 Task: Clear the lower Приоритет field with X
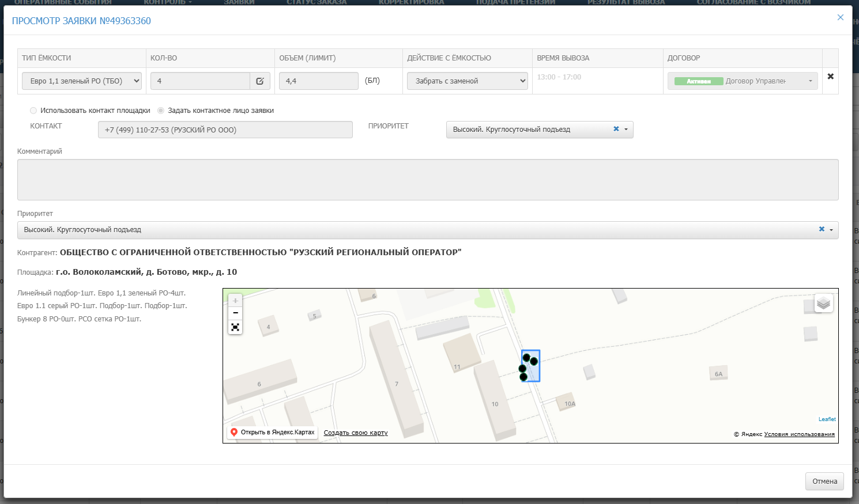(x=822, y=229)
